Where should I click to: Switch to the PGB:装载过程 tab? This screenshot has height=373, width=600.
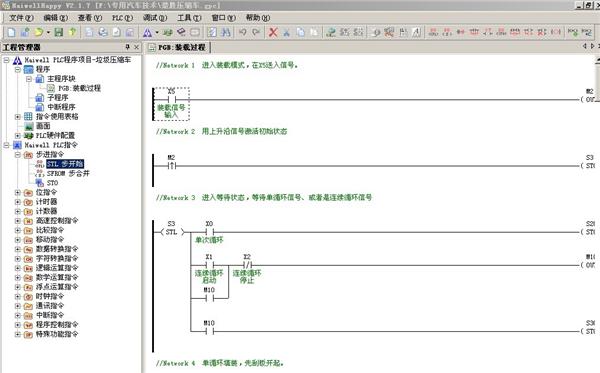[x=178, y=47]
